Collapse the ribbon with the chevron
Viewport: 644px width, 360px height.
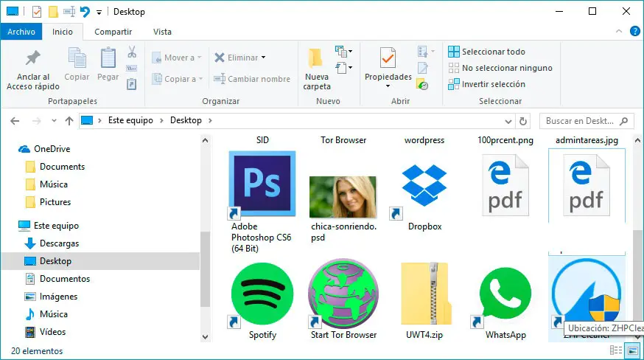click(x=619, y=31)
